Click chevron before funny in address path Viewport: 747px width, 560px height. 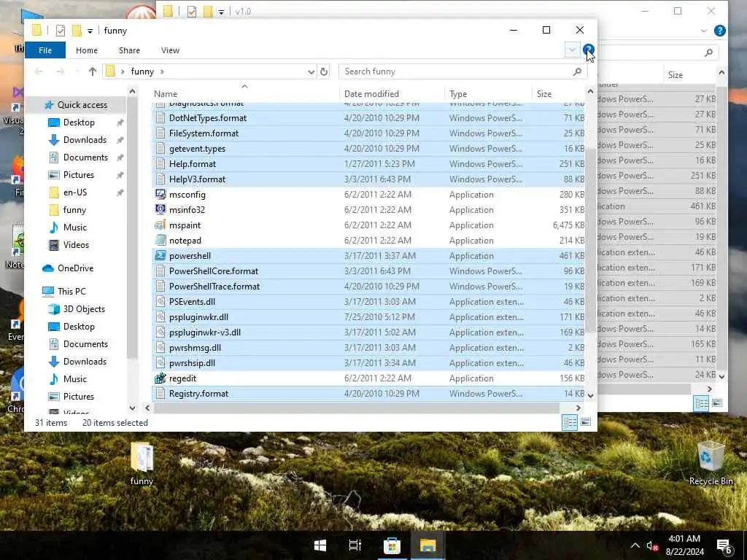pyautogui.click(x=123, y=71)
